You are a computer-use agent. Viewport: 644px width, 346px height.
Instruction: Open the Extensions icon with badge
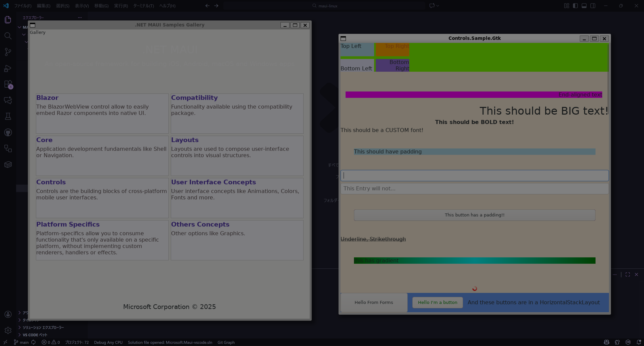click(x=8, y=84)
